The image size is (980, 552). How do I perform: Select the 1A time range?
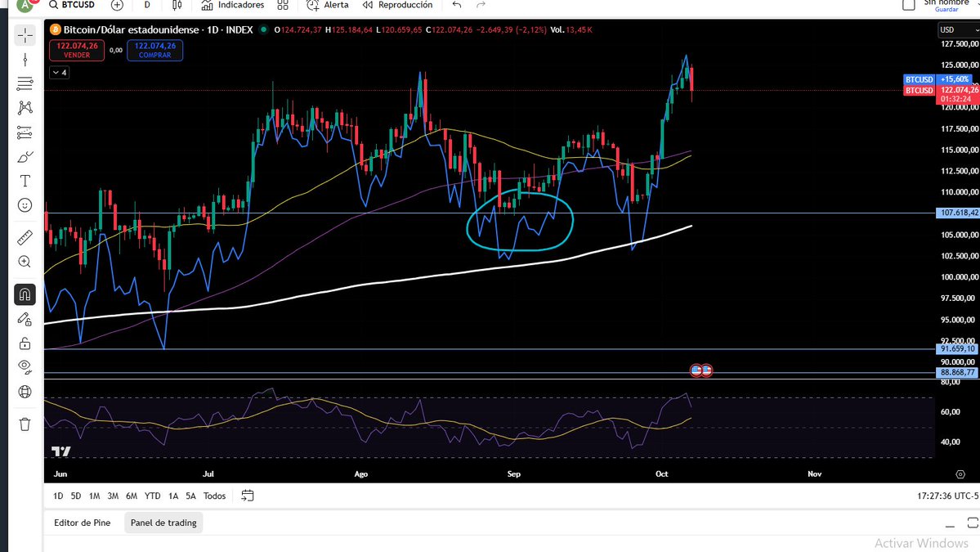click(x=173, y=496)
